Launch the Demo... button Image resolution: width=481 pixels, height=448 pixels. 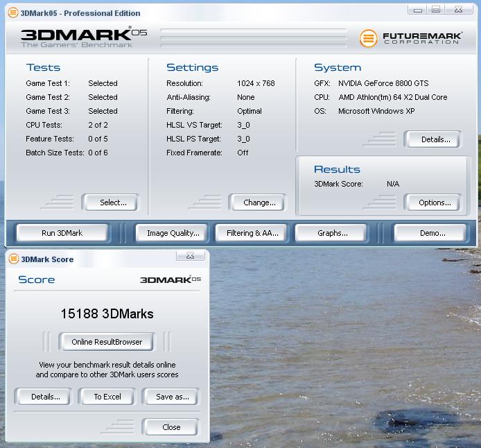coord(430,233)
